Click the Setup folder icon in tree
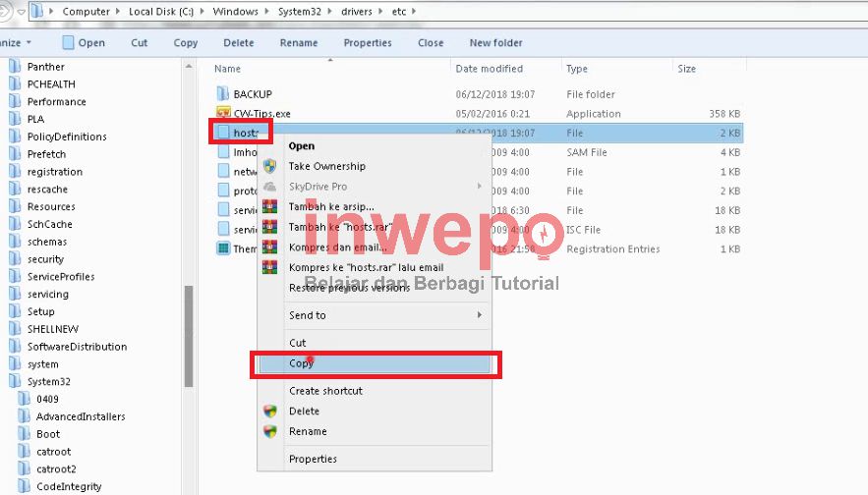 (x=15, y=311)
